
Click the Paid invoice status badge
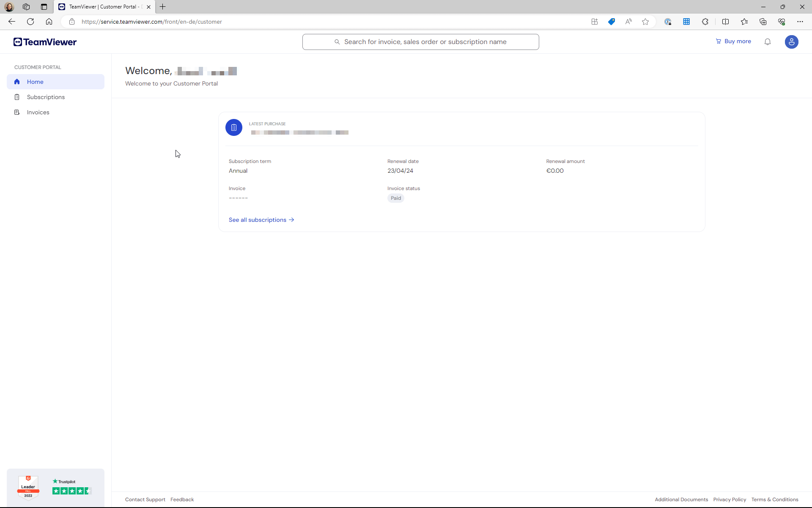point(396,198)
